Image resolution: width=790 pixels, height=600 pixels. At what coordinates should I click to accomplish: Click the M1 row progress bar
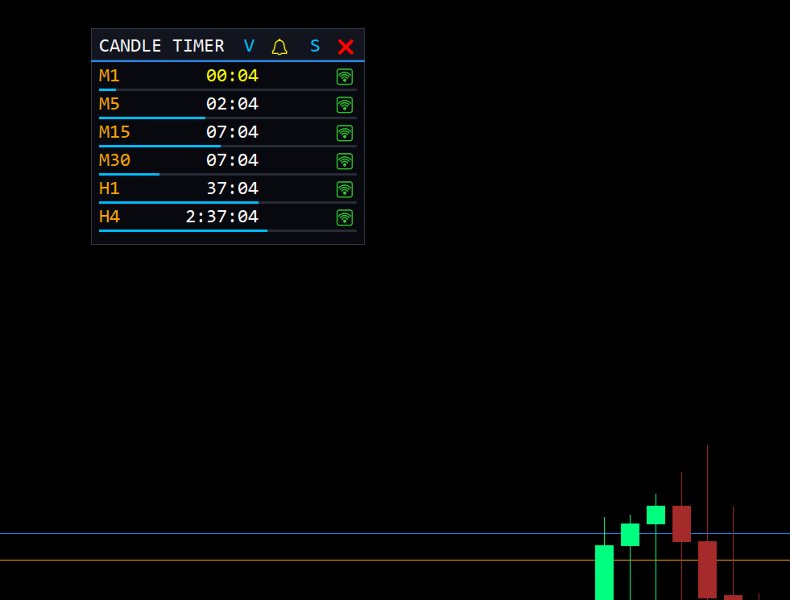tap(228, 90)
